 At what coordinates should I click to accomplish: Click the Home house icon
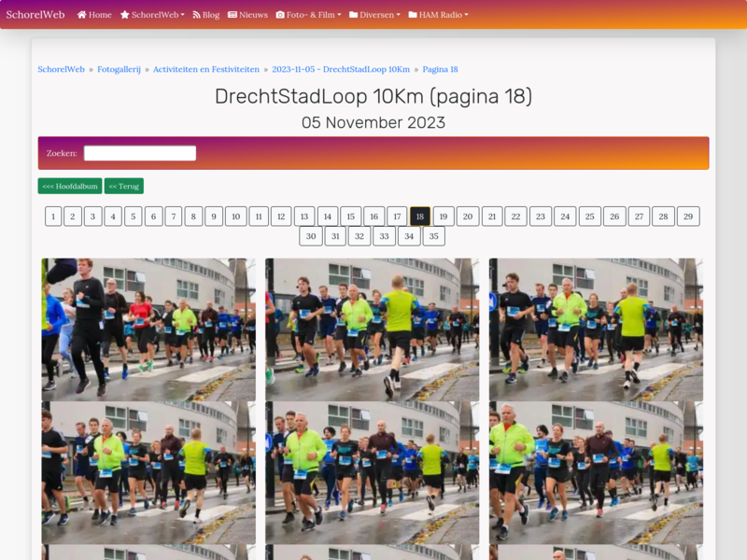tap(82, 15)
